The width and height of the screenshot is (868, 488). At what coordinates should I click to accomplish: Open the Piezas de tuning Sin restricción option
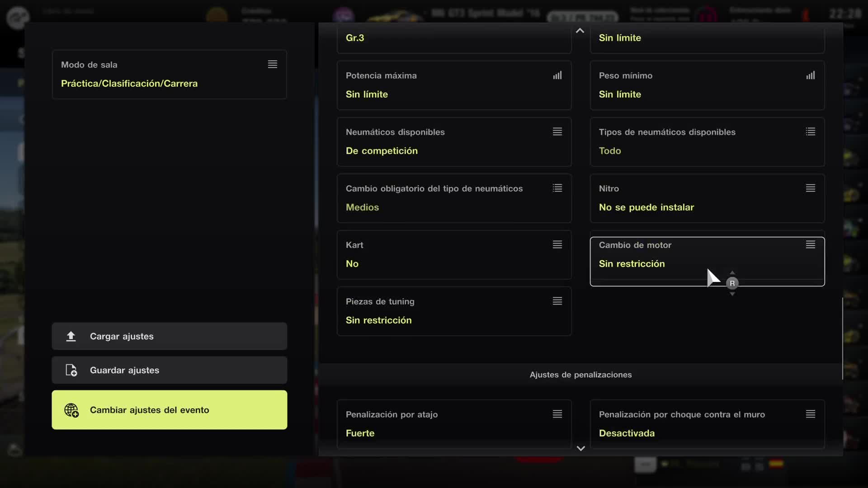coord(454,311)
